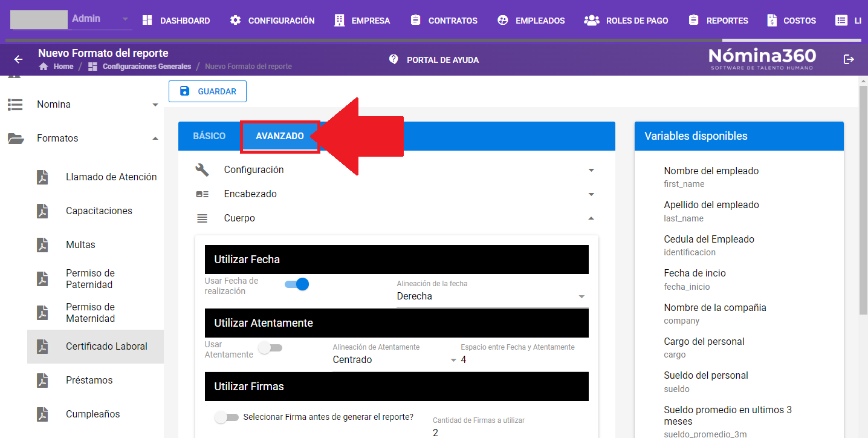Open the Dashboard menu
The height and width of the screenshot is (438, 868).
(x=176, y=20)
